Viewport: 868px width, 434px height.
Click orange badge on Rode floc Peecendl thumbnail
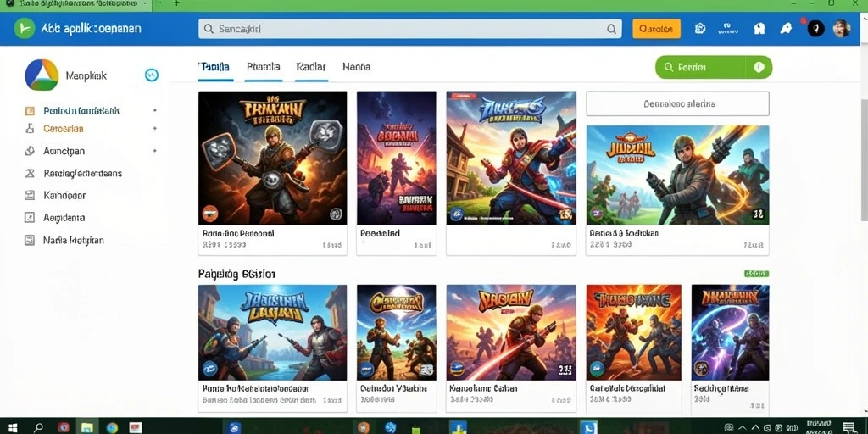click(210, 213)
